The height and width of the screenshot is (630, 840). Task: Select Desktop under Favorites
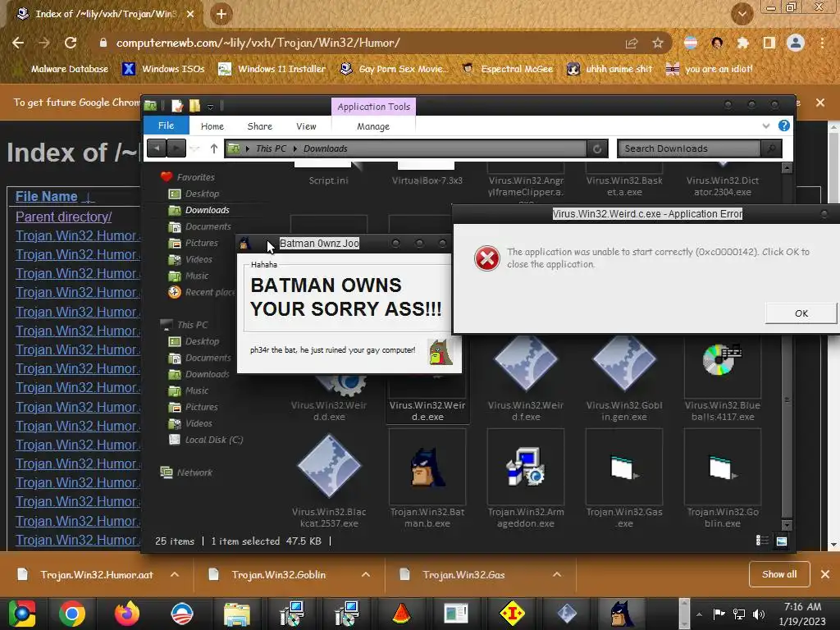coord(202,194)
